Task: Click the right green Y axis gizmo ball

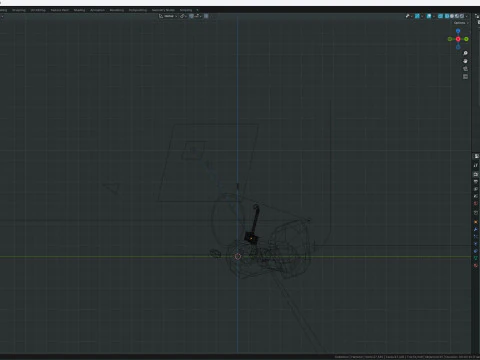Action: 466,39
